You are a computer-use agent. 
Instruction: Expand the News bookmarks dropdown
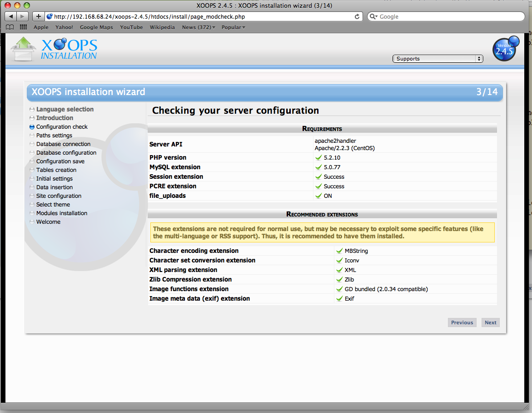(198, 27)
